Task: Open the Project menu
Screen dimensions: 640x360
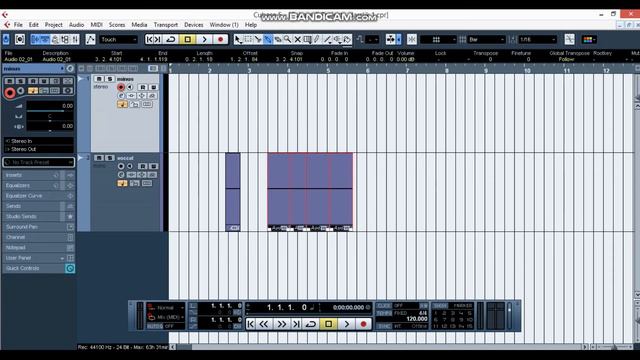Action: point(53,25)
